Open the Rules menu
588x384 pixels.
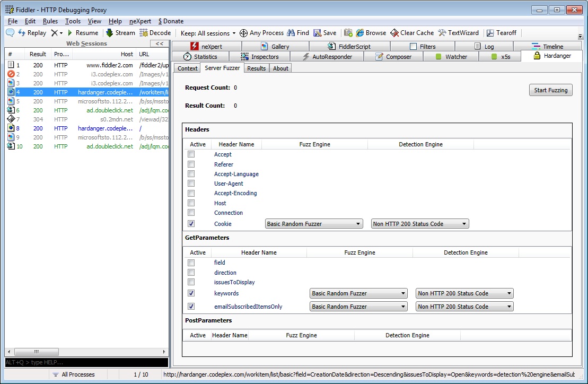(x=50, y=21)
